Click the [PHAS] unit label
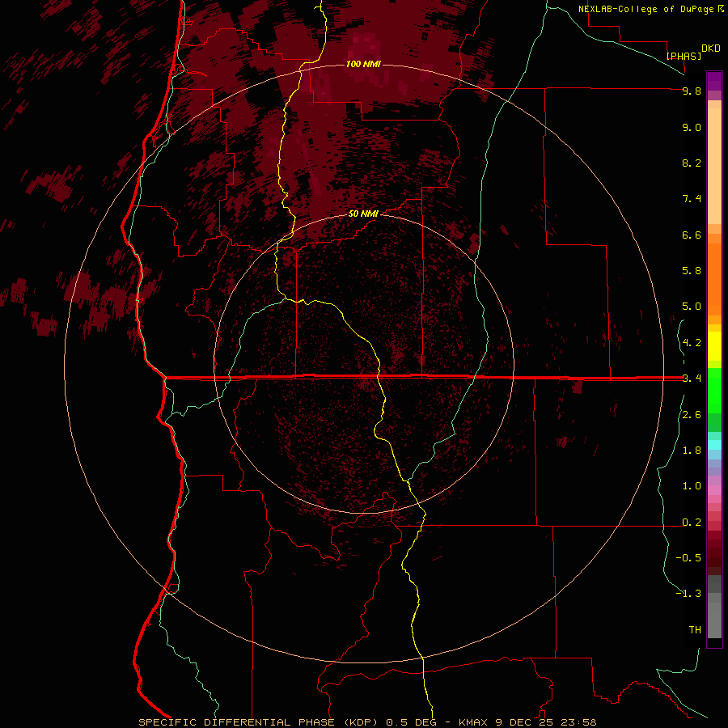728x728 pixels. (684, 56)
